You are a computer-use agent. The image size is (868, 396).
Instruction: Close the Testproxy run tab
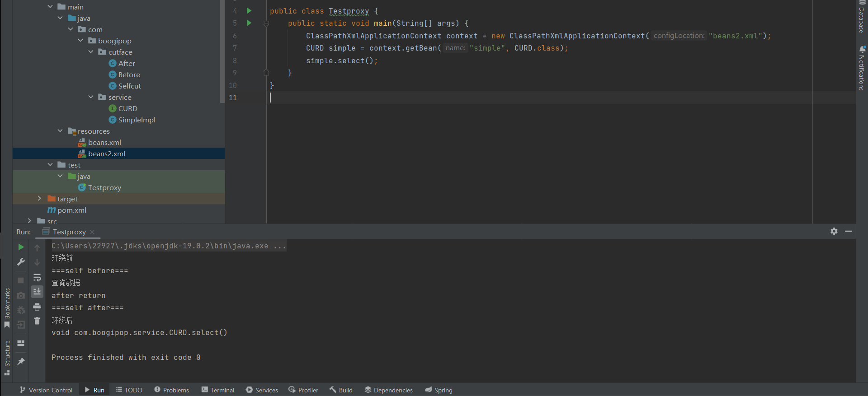click(92, 232)
